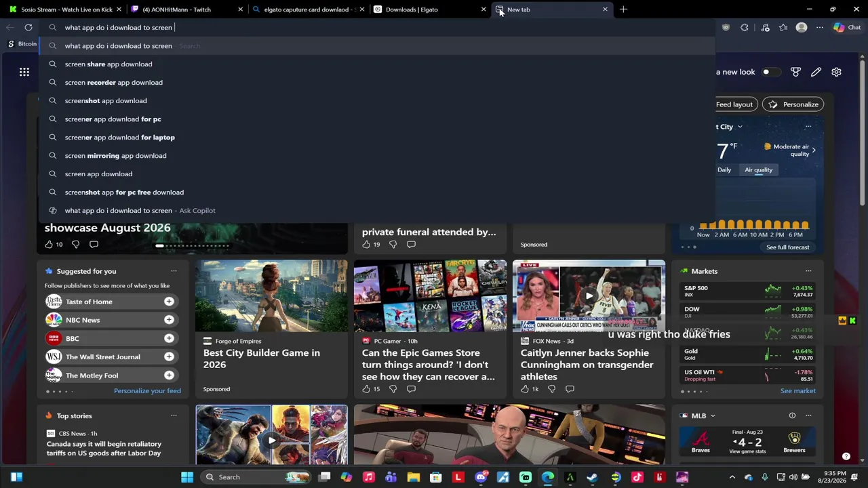Open the browser Extensions puzzle icon
868x488 pixels.
(x=745, y=27)
